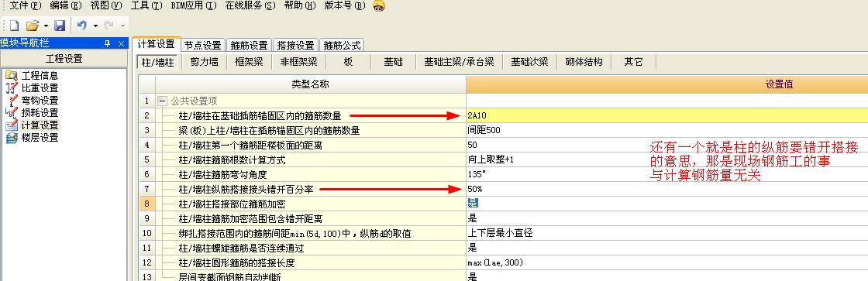This screenshot has height=281, width=868.
Task: Click the 间距500 value cell
Action: pos(667,131)
